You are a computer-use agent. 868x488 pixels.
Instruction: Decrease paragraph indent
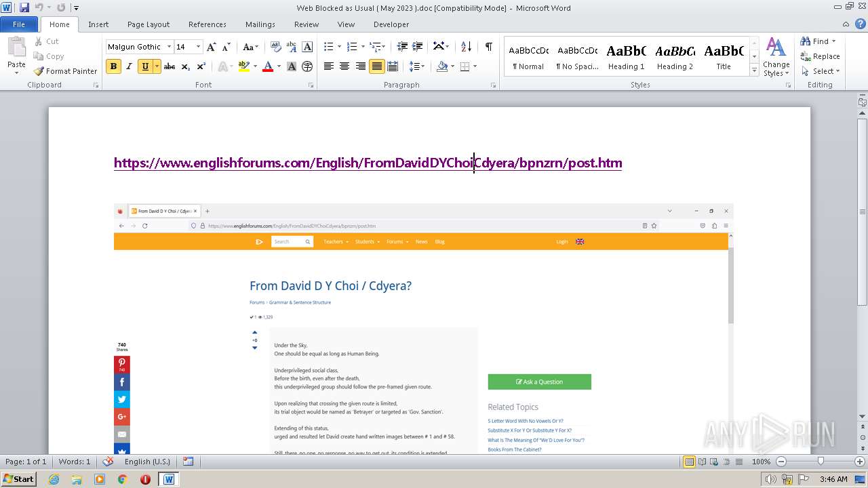[x=402, y=47]
